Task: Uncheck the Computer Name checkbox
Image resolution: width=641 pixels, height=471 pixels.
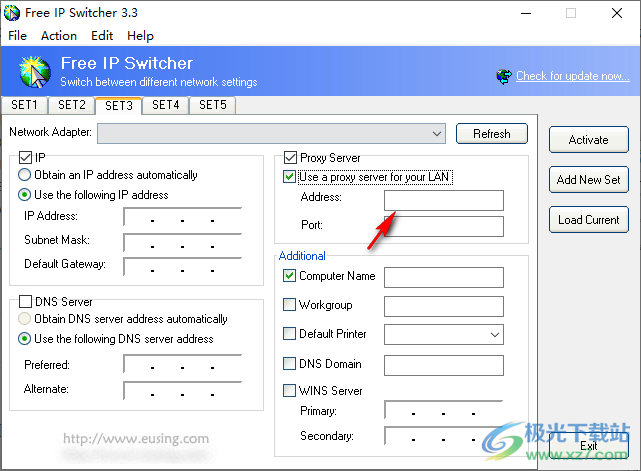Action: coord(289,276)
